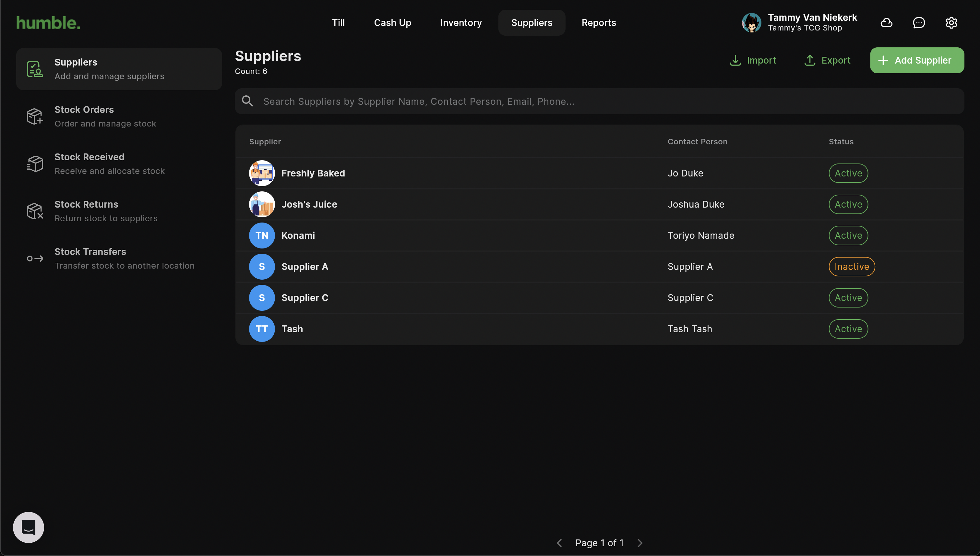The image size is (980, 556).
Task: Click the Export button
Action: (x=827, y=60)
